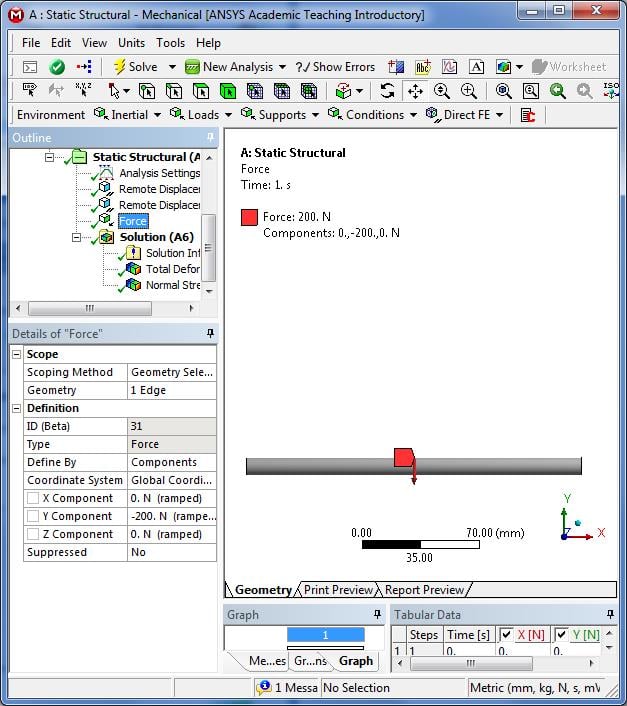Image resolution: width=627 pixels, height=706 pixels.
Task: Select Total Deformation result in outline
Action: pyautogui.click(x=172, y=269)
